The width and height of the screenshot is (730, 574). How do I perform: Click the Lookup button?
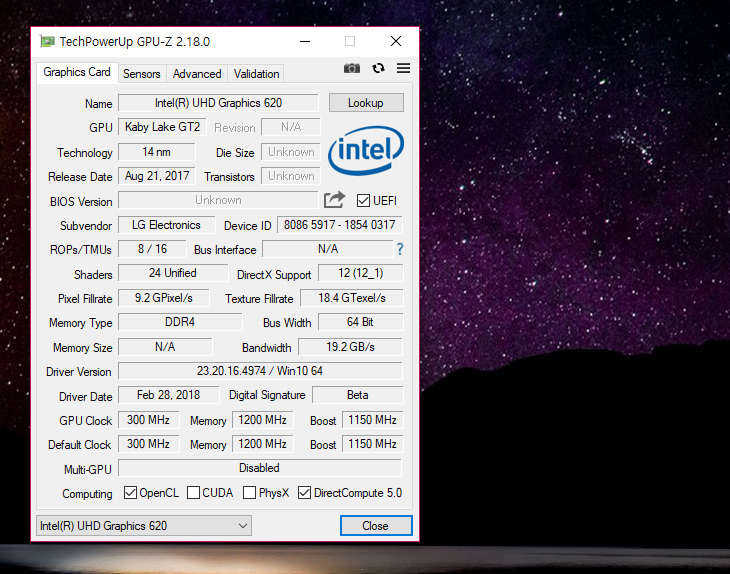pyautogui.click(x=366, y=103)
